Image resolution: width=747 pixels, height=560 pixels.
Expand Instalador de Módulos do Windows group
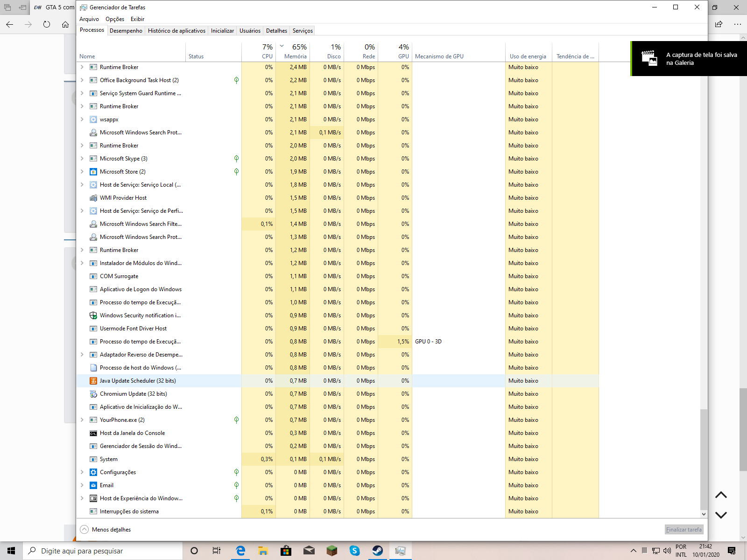[82, 263]
